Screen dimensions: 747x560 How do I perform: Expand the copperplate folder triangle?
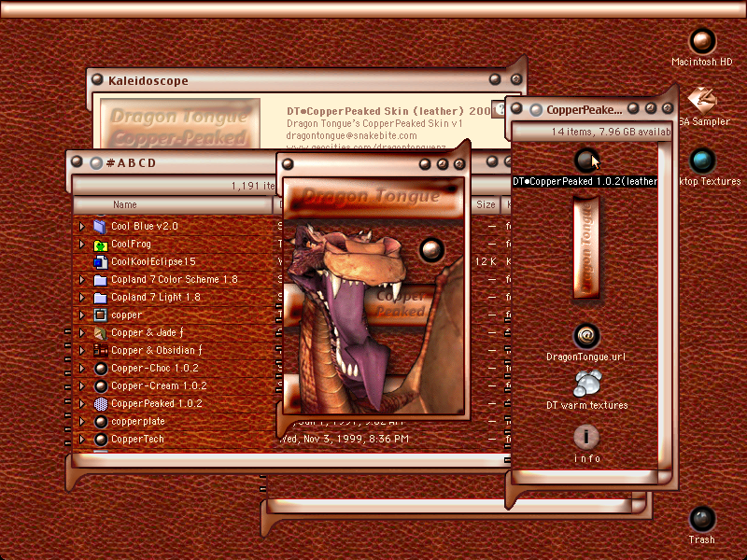pos(82,422)
